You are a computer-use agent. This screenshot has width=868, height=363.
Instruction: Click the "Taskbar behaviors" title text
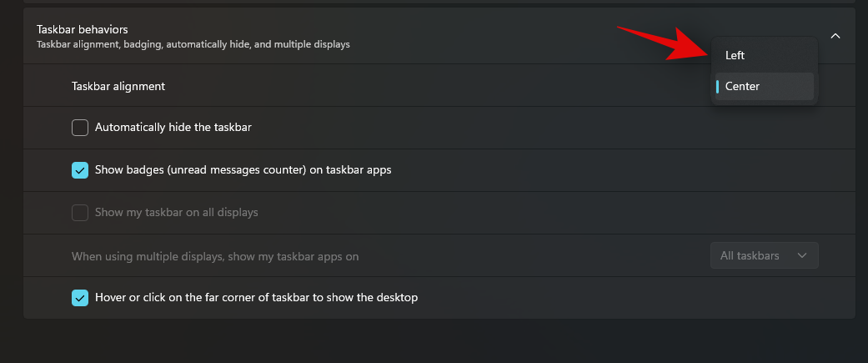tap(82, 29)
